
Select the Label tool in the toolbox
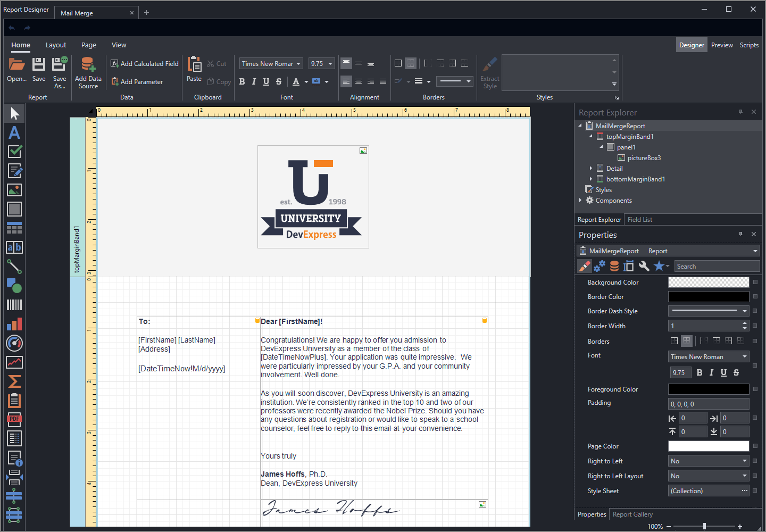(14, 132)
